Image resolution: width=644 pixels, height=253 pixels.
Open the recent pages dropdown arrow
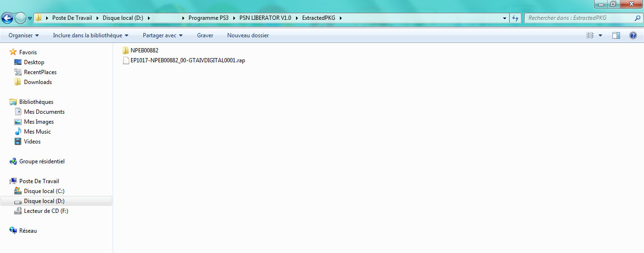point(30,18)
